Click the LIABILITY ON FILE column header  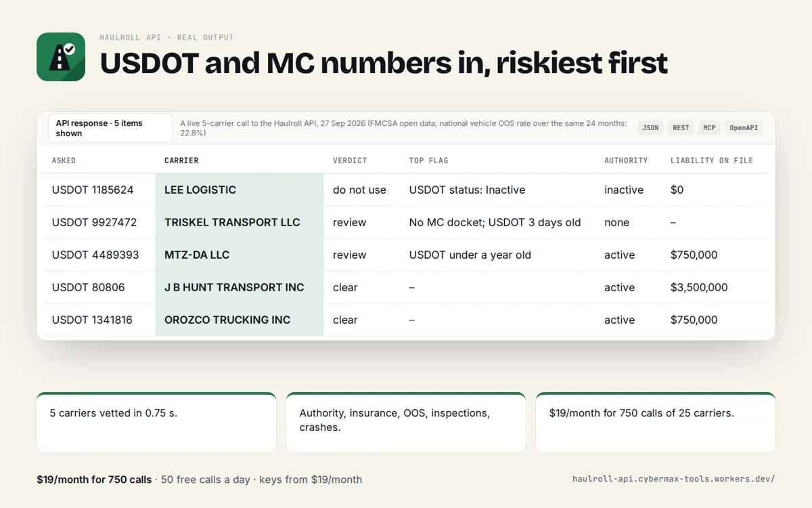coord(712,161)
